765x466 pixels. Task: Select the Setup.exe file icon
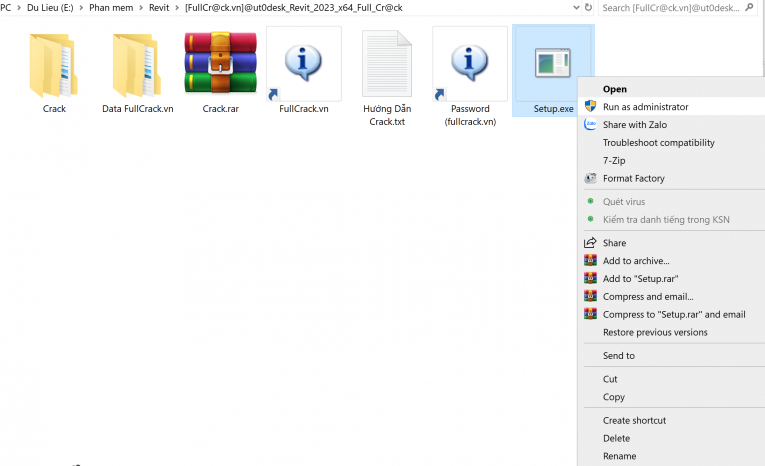pos(553,62)
